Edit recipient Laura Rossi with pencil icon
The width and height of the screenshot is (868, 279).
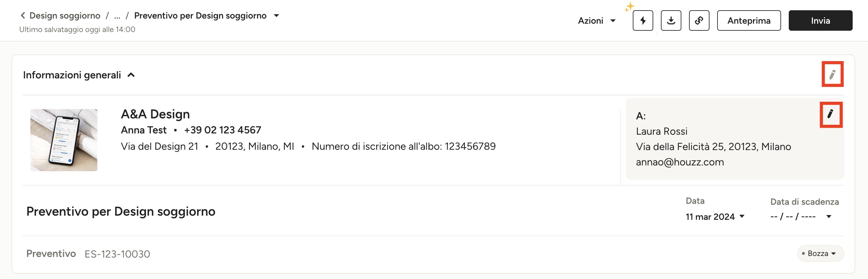point(831,114)
